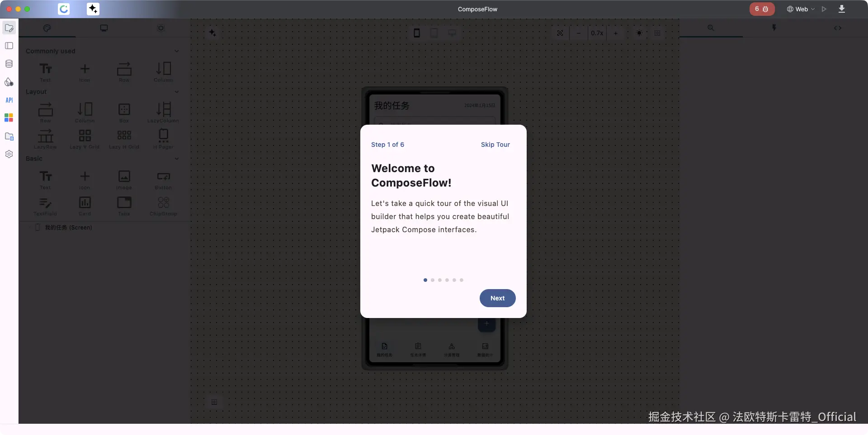The height and width of the screenshot is (435, 868).
Task: Open the theme editor droplet icon
Action: coord(9,82)
